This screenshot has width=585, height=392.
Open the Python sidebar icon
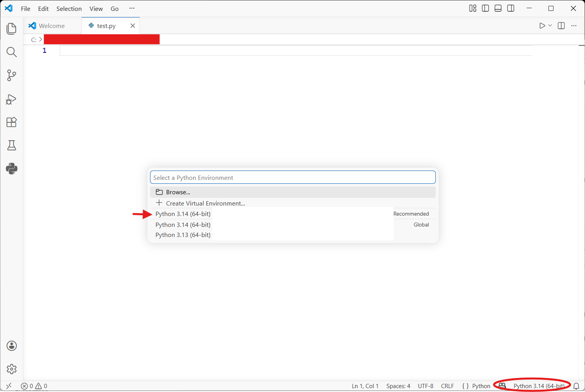pyautogui.click(x=12, y=169)
